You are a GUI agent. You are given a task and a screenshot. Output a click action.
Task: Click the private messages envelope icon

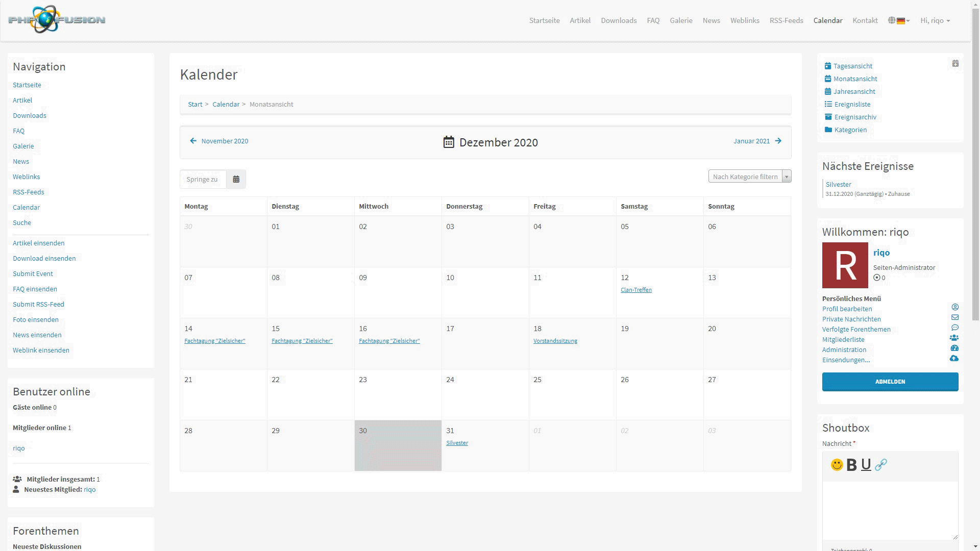[954, 318]
